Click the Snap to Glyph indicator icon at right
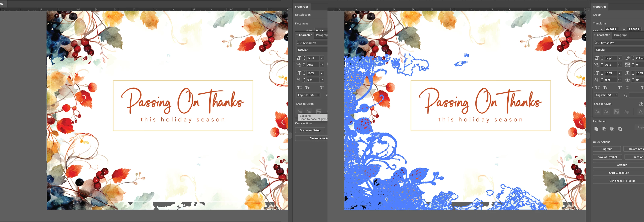The width and height of the screenshot is (644, 222). pyautogui.click(x=641, y=104)
